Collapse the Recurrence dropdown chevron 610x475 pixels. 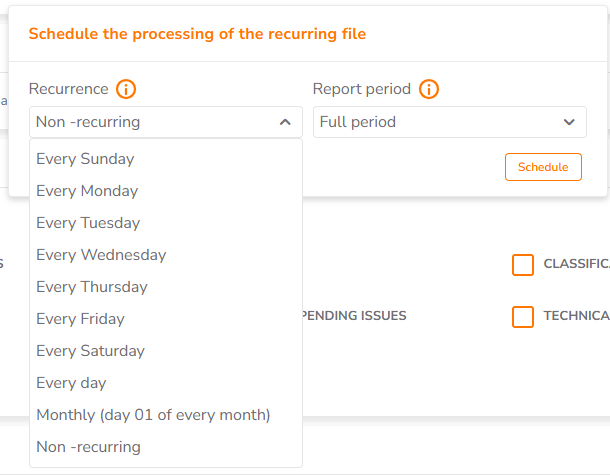coord(285,122)
